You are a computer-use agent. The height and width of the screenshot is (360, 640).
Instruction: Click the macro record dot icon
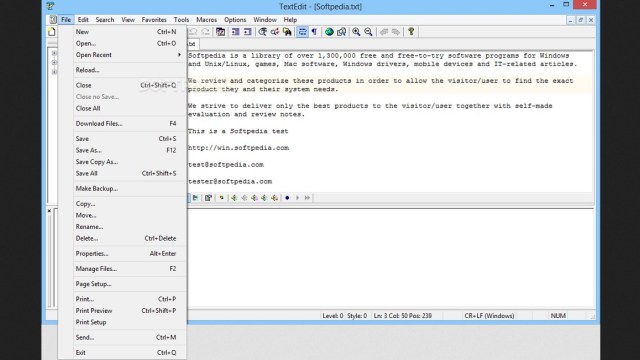(x=287, y=198)
